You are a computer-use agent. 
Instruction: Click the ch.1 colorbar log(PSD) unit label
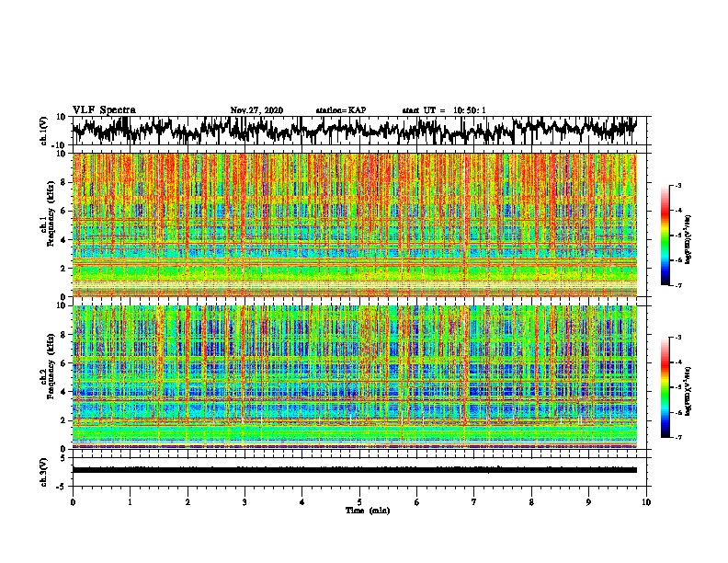pos(688,240)
